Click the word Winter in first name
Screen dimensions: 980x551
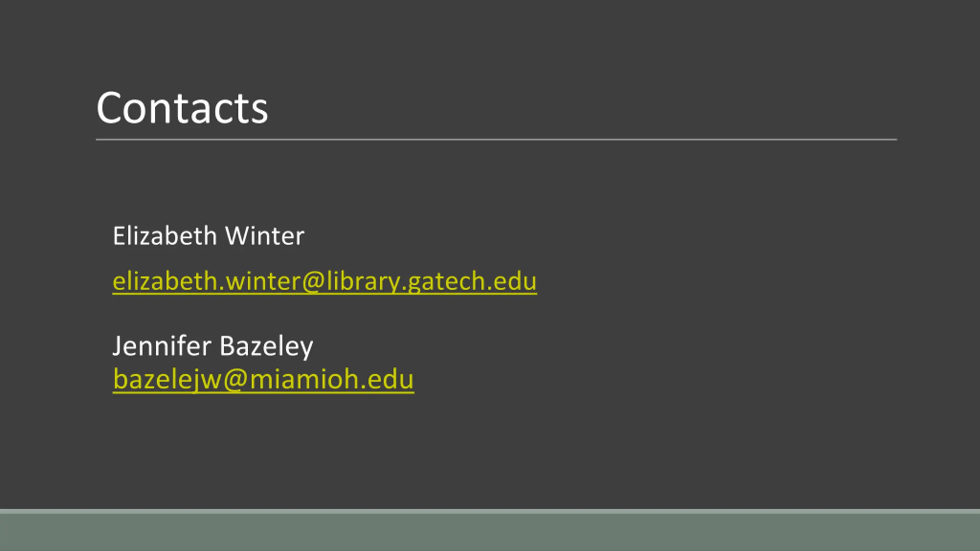point(265,236)
